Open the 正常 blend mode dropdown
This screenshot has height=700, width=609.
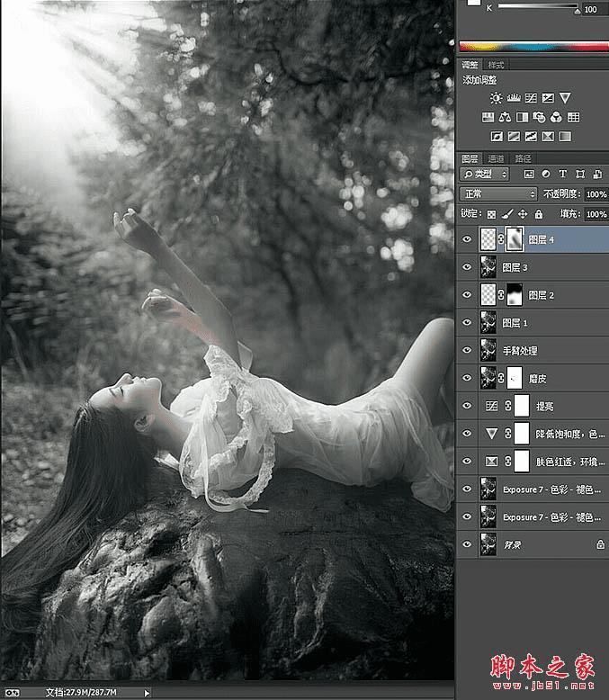pyautogui.click(x=498, y=193)
